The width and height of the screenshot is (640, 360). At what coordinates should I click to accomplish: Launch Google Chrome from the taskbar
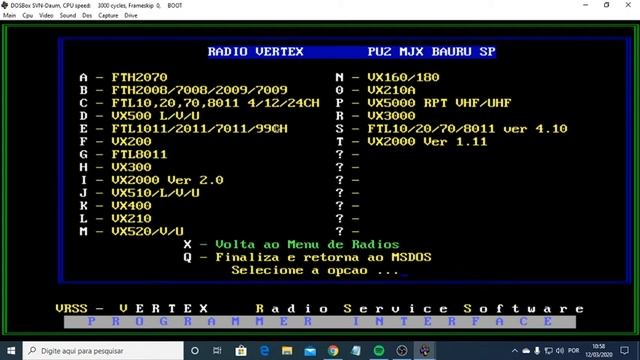pos(333,351)
